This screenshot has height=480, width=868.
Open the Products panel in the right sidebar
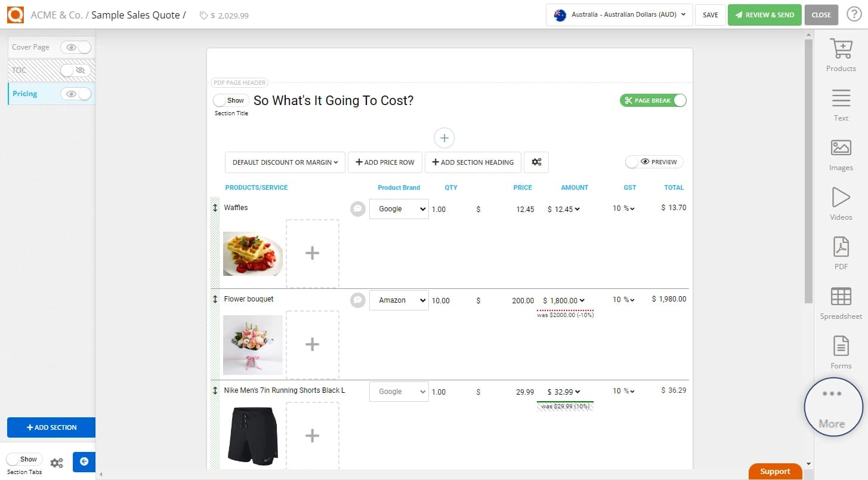point(841,54)
